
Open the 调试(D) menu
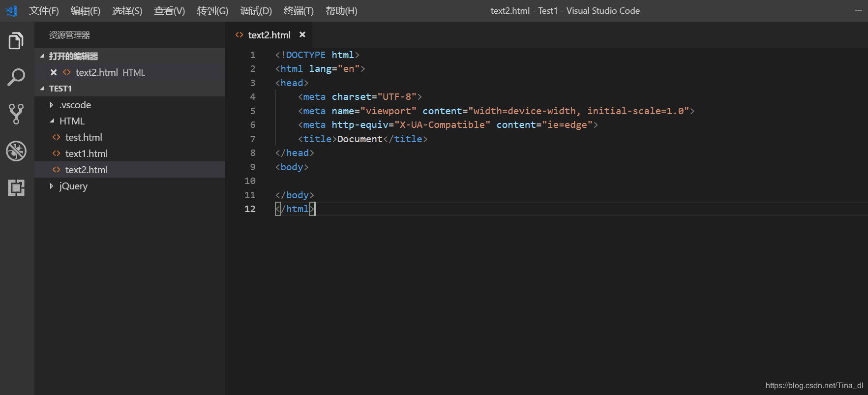(256, 11)
